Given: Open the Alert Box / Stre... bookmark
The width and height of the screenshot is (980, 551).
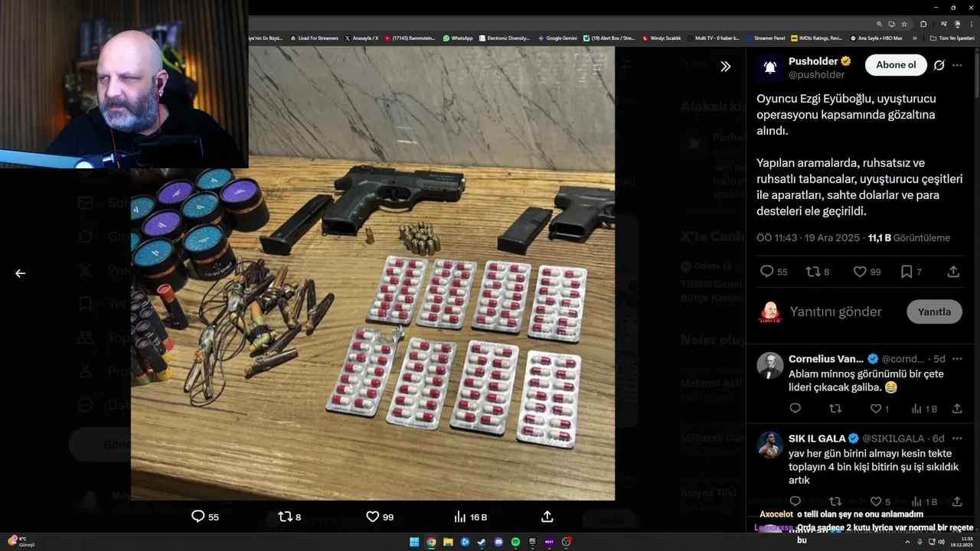Looking at the screenshot, I should (609, 37).
